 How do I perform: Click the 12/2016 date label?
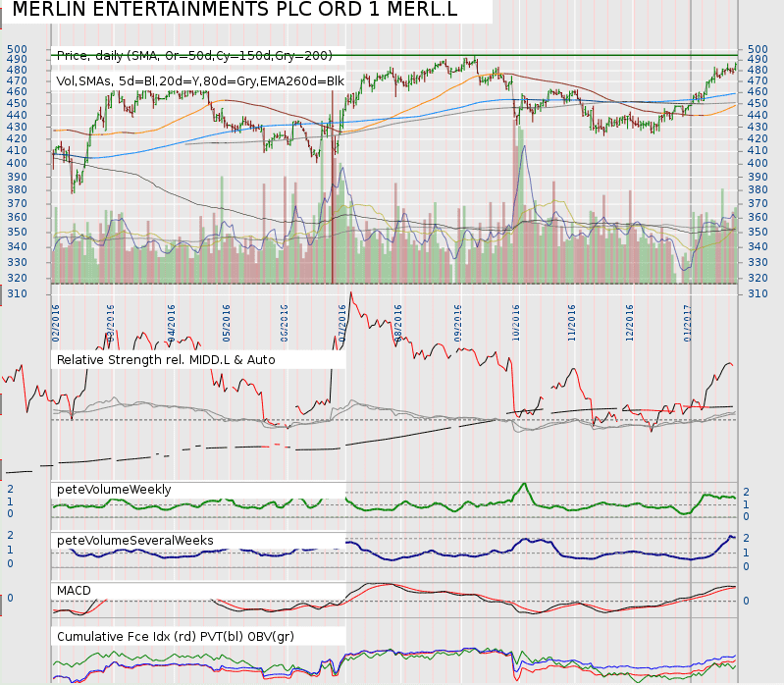click(x=630, y=323)
